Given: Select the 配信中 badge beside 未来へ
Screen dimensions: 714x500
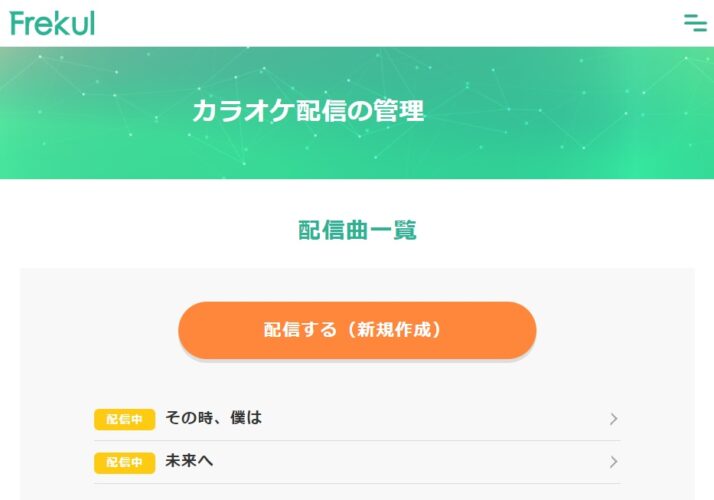Looking at the screenshot, I should (x=124, y=462).
